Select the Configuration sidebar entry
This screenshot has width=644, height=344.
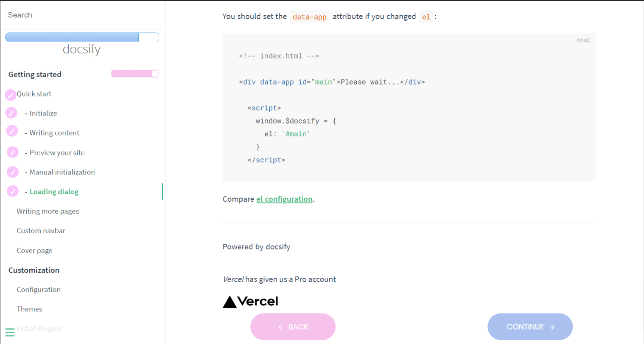coord(39,290)
